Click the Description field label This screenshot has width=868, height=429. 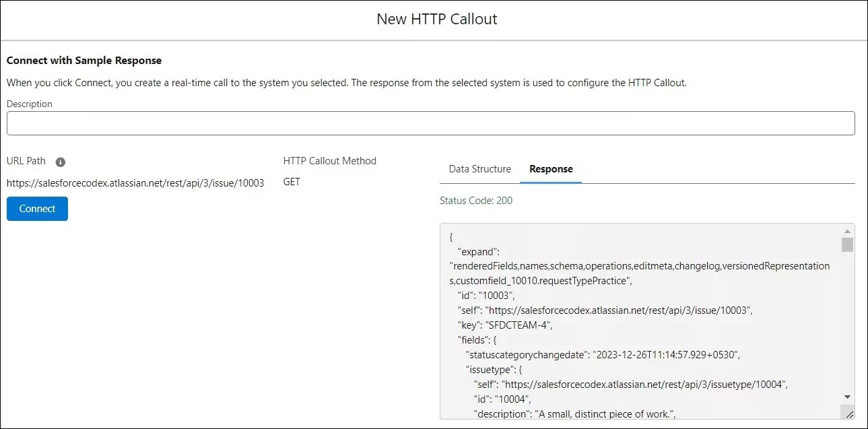[x=30, y=104]
